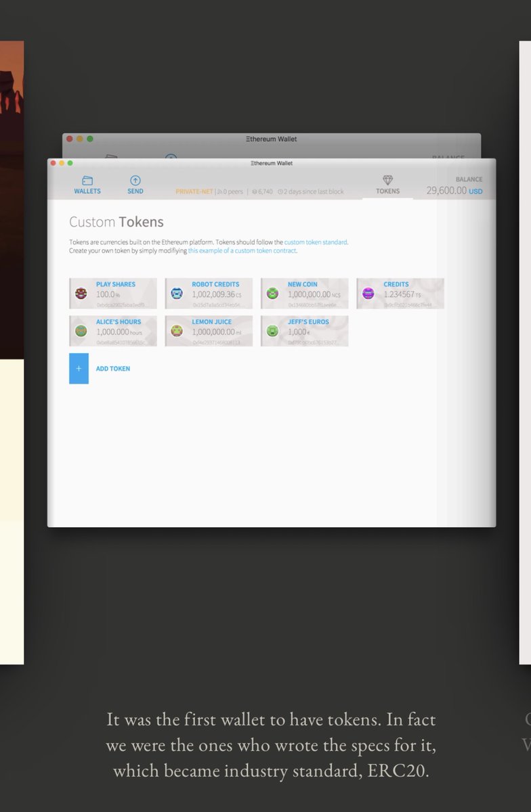Close the background Ethereum Wallet window

click(x=69, y=139)
